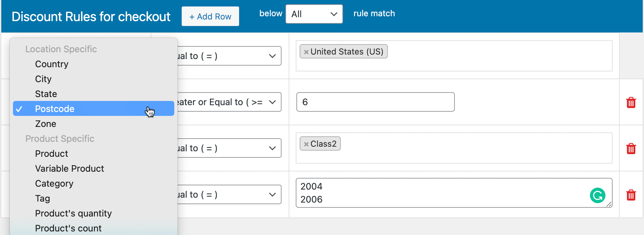
Task: Click the Add Row button
Action: pos(210,17)
